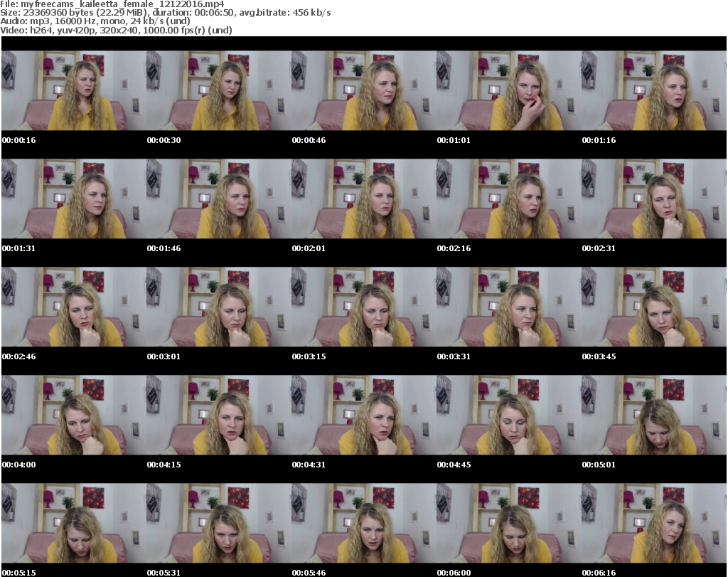Select the thumbnail frame at 00:02:31

click(x=654, y=198)
